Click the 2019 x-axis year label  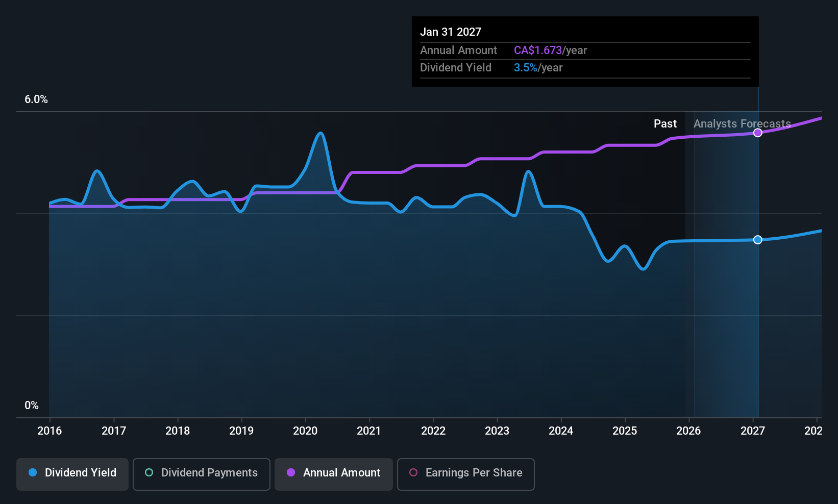tap(241, 431)
